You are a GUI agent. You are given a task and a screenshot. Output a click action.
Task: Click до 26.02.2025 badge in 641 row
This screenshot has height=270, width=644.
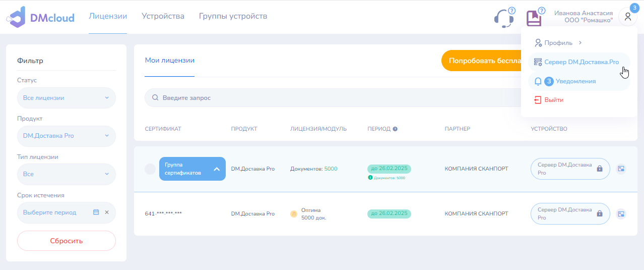tap(389, 213)
